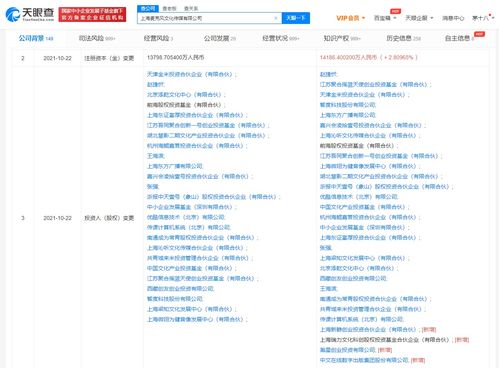
Task: Open 优酷信息技术（北京）有限公司 in the after-change column
Action: point(359,197)
